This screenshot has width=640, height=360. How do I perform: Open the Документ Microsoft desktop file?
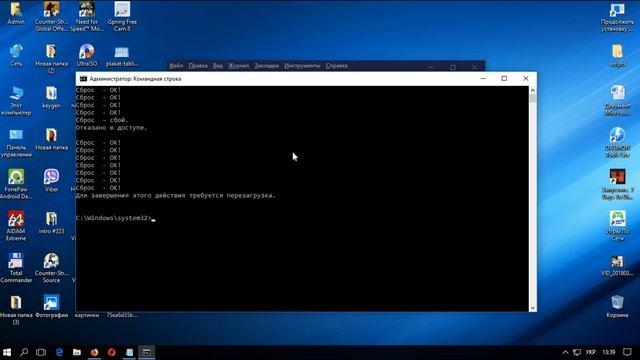(617, 100)
